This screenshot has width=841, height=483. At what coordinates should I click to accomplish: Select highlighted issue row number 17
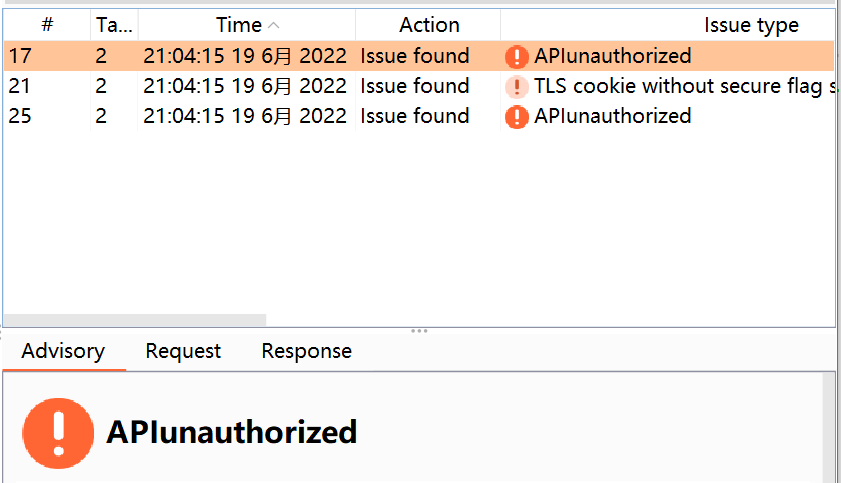pos(419,56)
